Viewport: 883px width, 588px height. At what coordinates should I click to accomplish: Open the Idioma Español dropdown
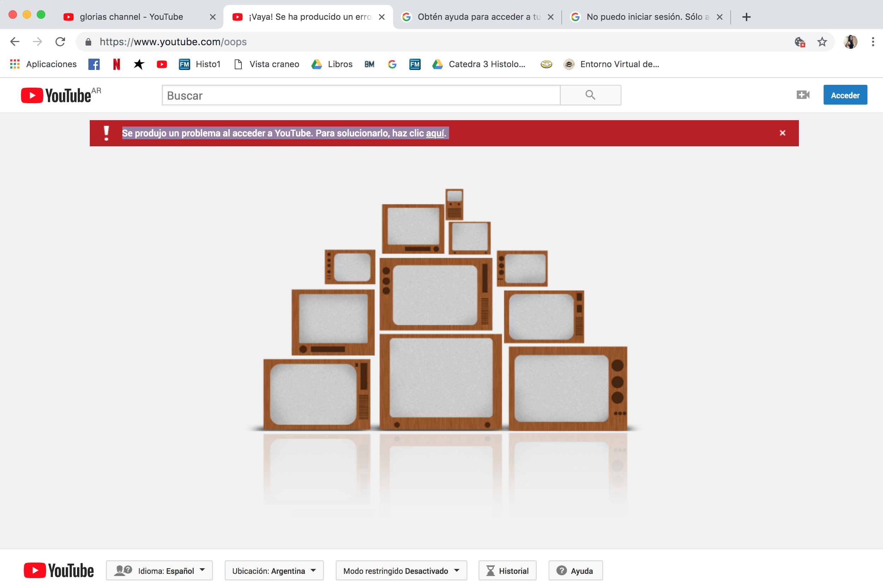[159, 570]
